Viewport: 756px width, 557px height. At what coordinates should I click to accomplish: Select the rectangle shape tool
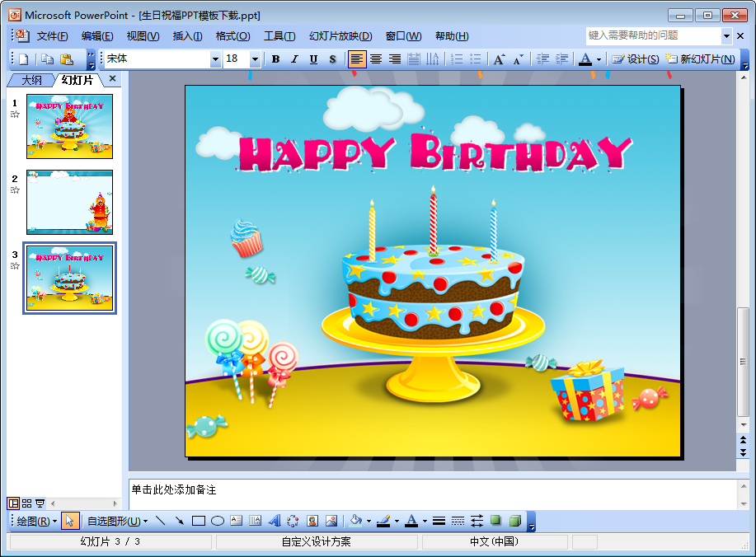click(199, 521)
